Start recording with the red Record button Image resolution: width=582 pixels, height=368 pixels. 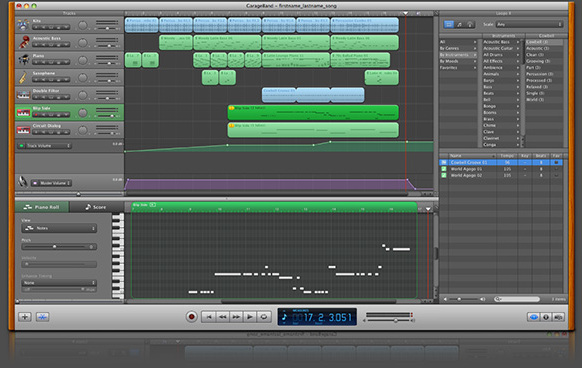192,317
